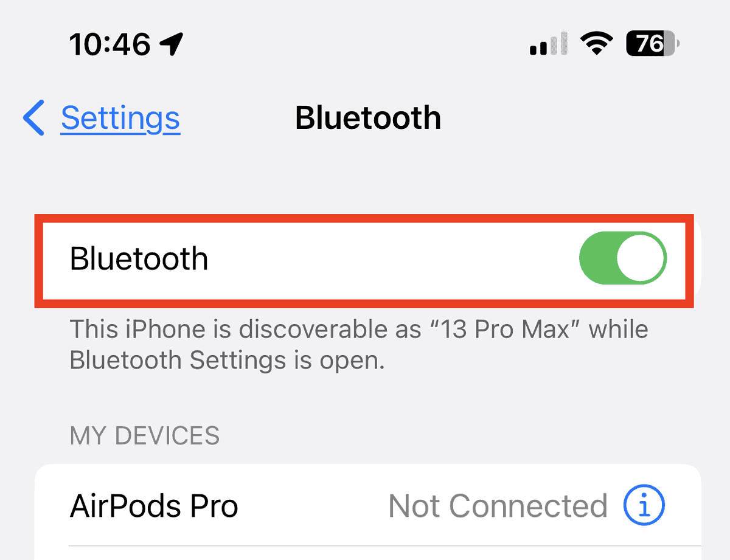The height and width of the screenshot is (560, 730).
Task: Tap the Not Connected status text
Action: [x=498, y=506]
